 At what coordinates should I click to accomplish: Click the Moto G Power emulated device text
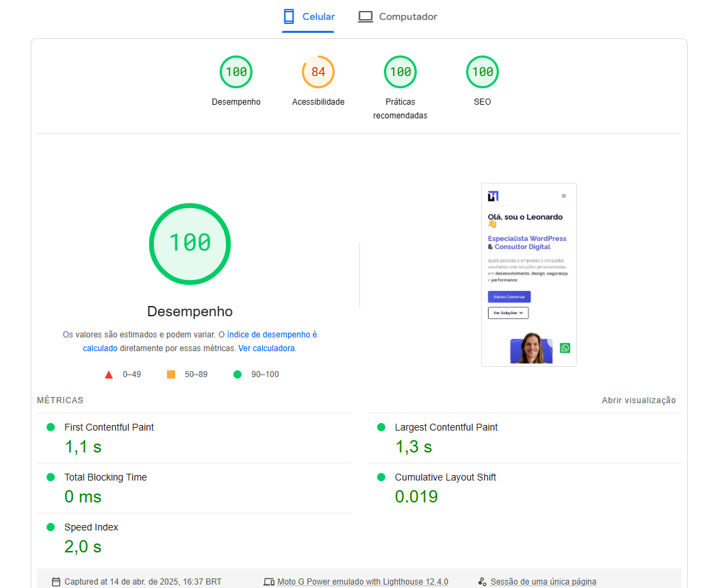[x=362, y=582]
